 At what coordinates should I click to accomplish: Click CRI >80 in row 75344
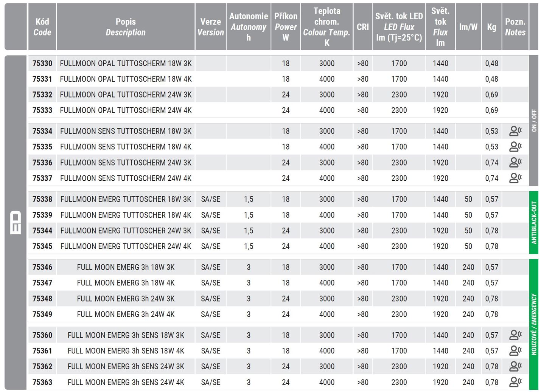point(363,231)
